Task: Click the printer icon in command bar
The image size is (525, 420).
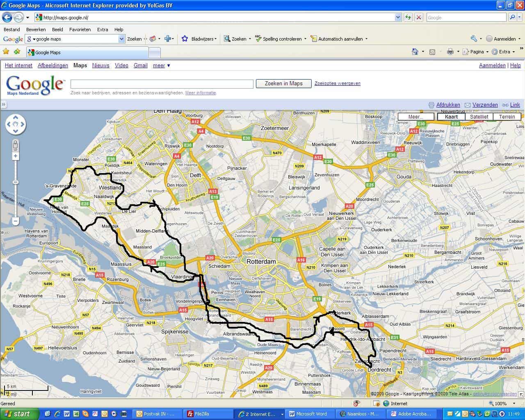Action: click(450, 52)
